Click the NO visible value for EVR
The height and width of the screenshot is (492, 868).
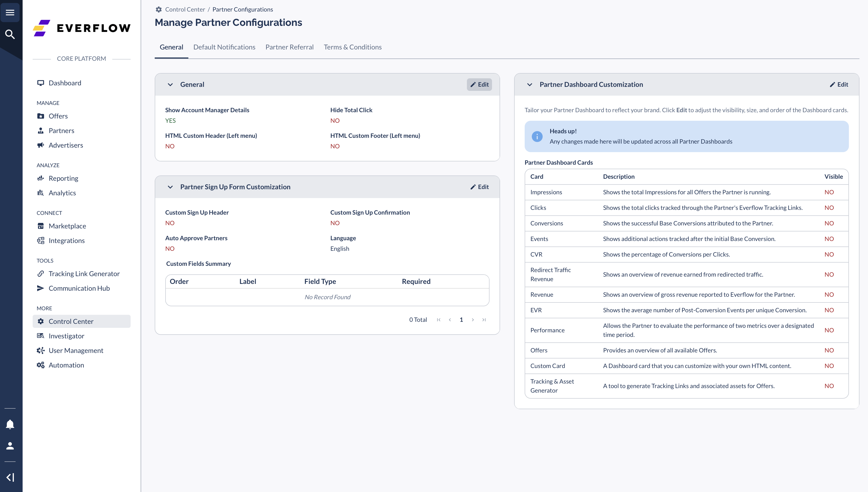829,310
